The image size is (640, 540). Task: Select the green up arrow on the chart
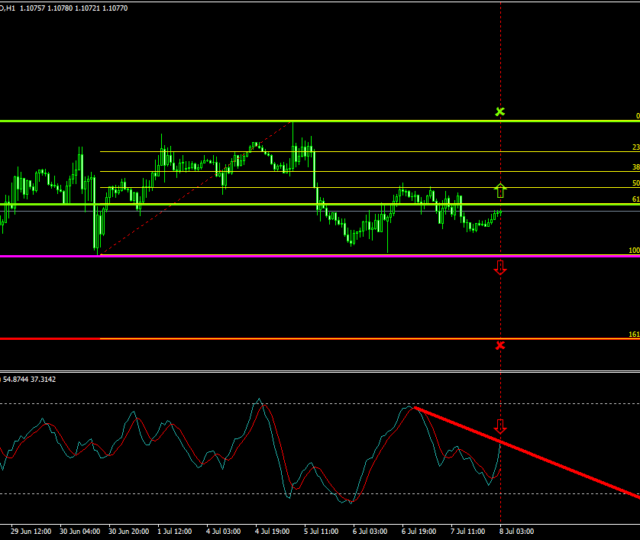click(500, 188)
